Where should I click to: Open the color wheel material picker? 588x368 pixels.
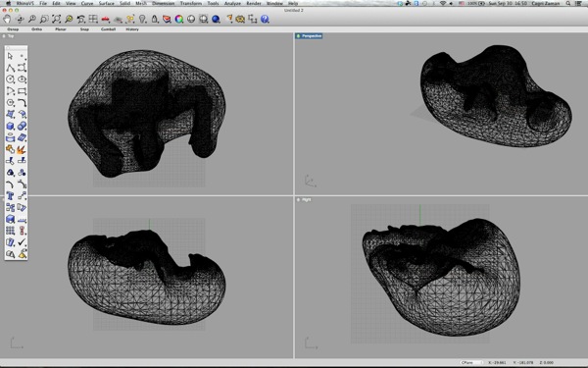coord(179,19)
